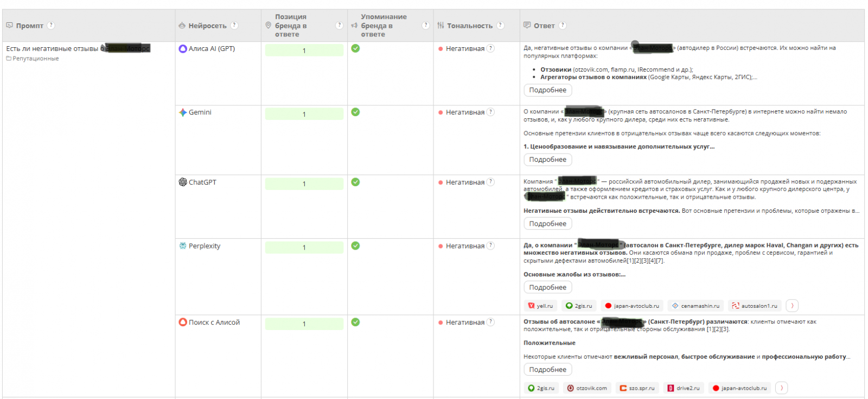Expand Поиск с Алисой answer with Подробнее
The height and width of the screenshot is (399, 868).
(547, 370)
